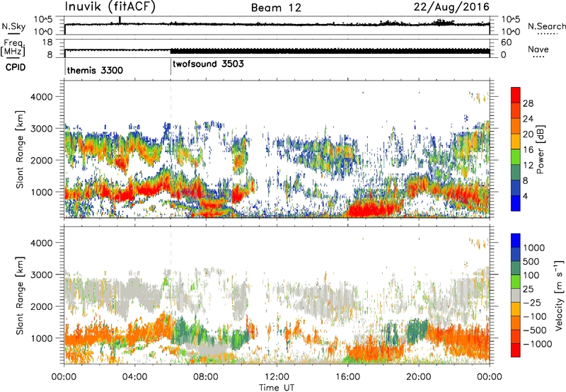Click the 'CPID' row label
The width and height of the screenshot is (566, 392).
[16, 67]
